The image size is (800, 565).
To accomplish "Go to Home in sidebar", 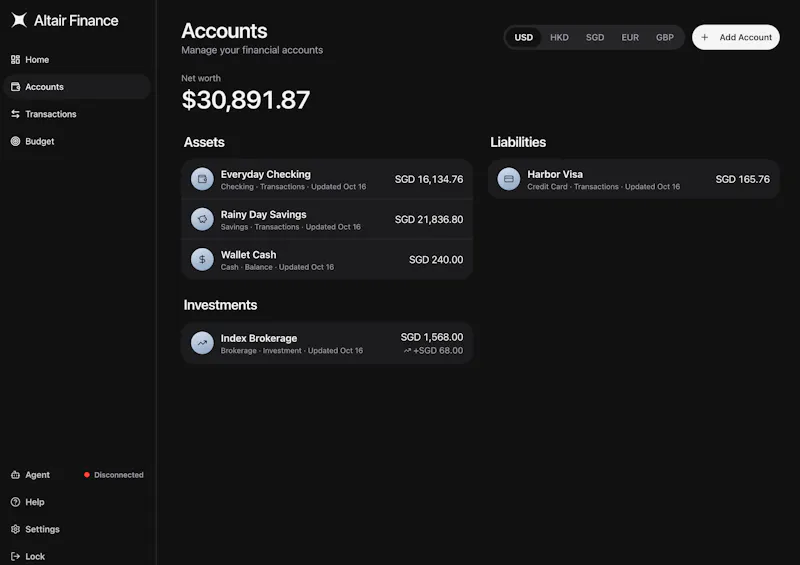I will (x=77, y=60).
